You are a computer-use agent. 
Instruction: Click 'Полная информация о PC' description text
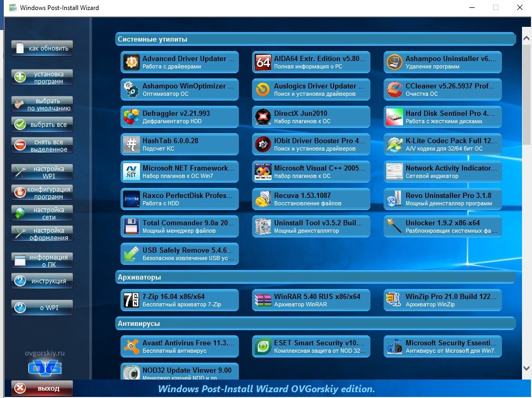(308, 66)
